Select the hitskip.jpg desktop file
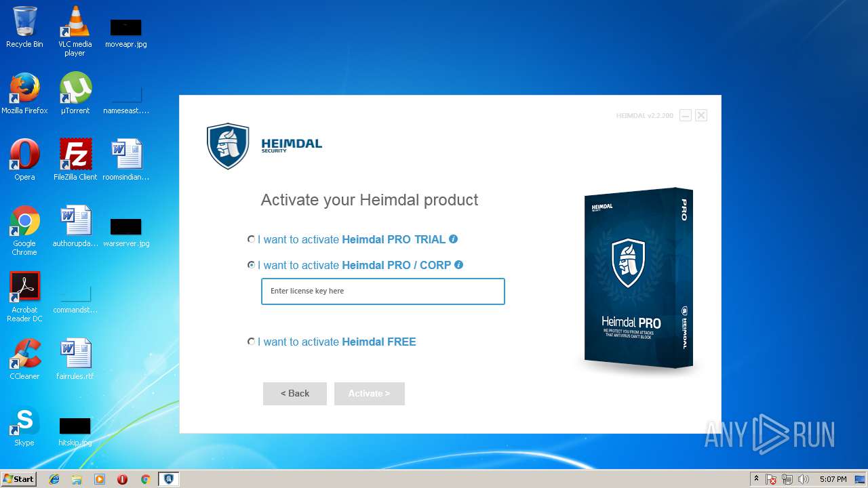Viewport: 868px width, 488px height. click(75, 432)
